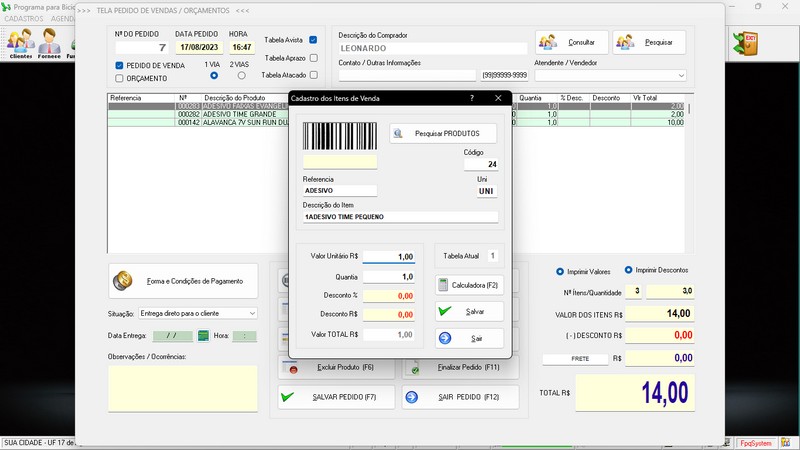This screenshot has height=450, width=800.
Task: Open Calculadora (F2) in item dialog
Action: click(x=470, y=285)
